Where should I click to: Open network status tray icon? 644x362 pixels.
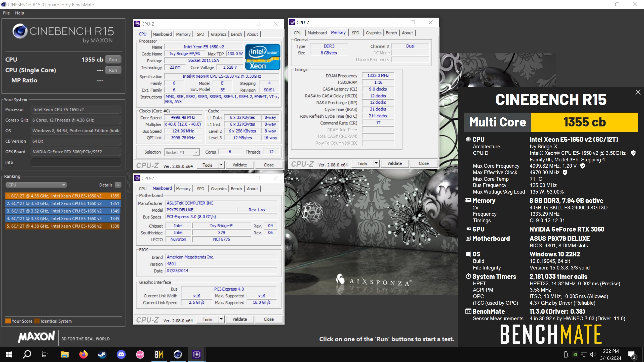coord(584,354)
